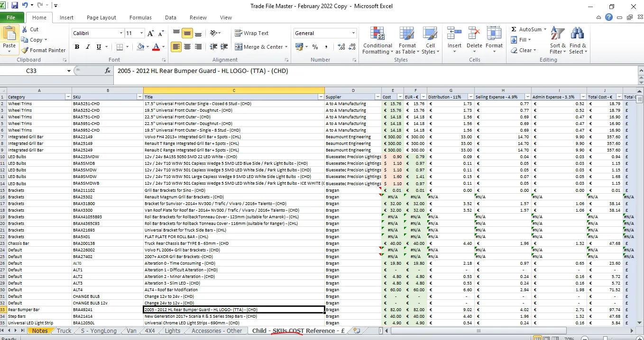Apply Percent Style format
The image size is (644, 340).
315,47
